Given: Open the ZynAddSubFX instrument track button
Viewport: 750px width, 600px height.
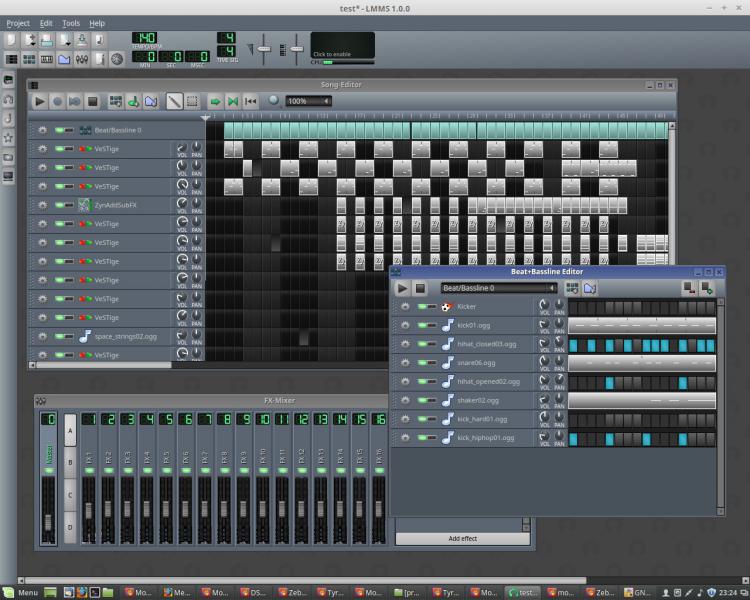Looking at the screenshot, I should pos(124,205).
